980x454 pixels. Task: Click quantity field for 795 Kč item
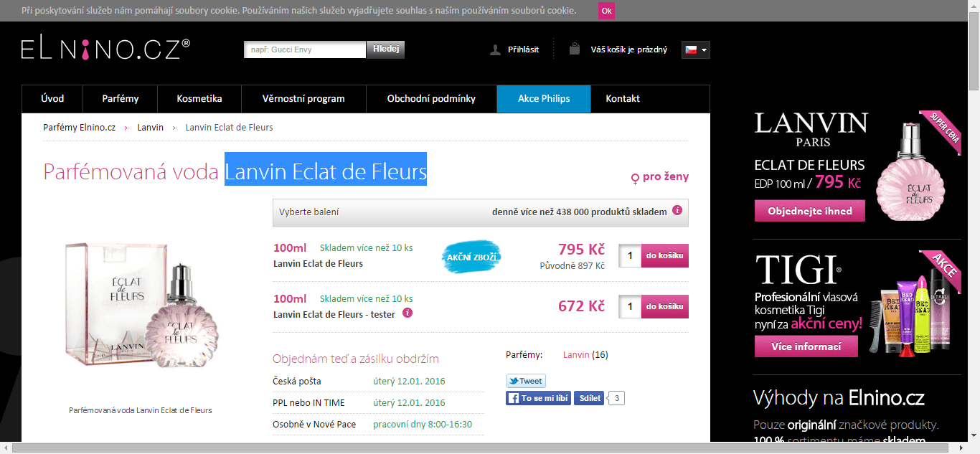coord(630,255)
